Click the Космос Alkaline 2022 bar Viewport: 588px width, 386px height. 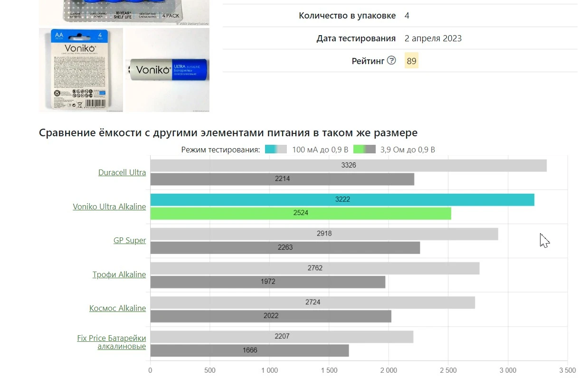point(271,316)
